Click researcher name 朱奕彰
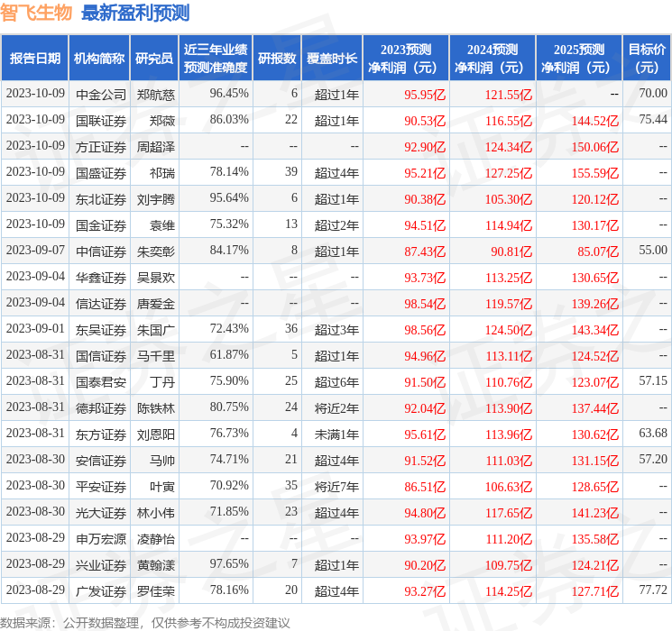Screen dimensions: 672x631 (156, 251)
